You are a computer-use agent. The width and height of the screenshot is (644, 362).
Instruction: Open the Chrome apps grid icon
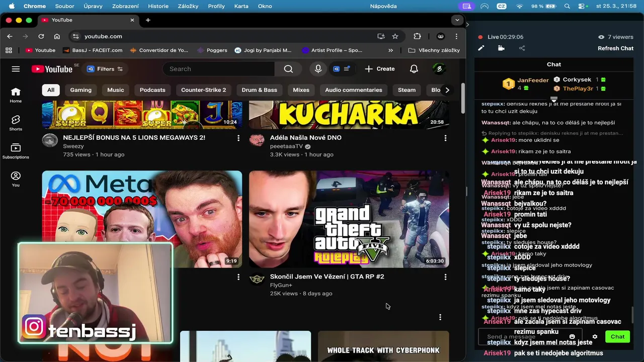[x=9, y=50]
